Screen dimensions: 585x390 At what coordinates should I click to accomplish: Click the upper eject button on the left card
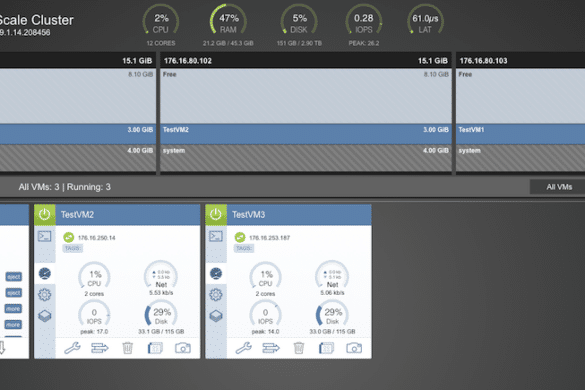pyautogui.click(x=13, y=277)
